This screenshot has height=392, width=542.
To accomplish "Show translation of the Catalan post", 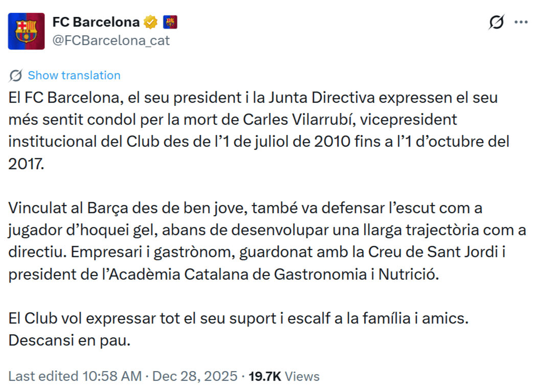I will pos(74,76).
